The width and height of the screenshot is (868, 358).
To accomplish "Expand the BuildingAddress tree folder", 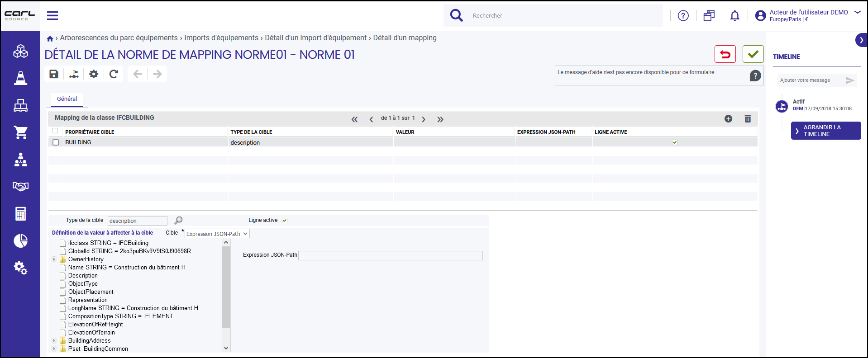I will pyautogui.click(x=54, y=341).
